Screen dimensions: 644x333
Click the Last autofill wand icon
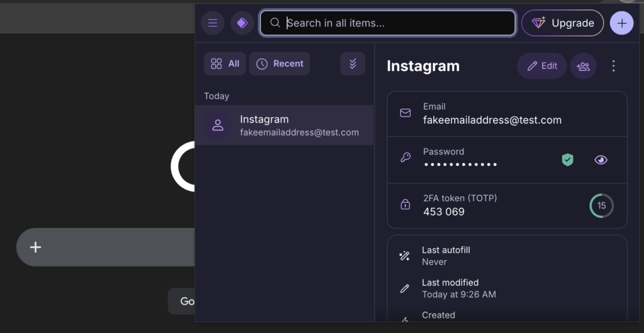tap(404, 256)
